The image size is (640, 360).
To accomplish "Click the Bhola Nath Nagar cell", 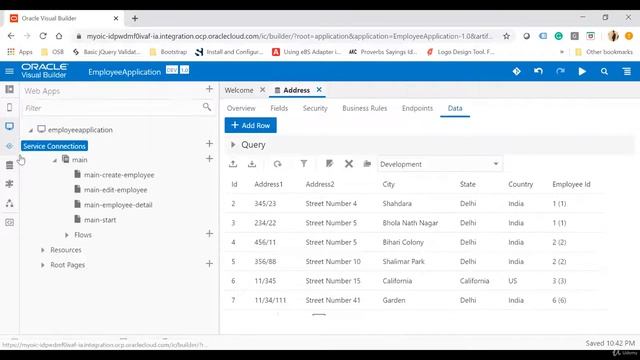I will [410, 223].
